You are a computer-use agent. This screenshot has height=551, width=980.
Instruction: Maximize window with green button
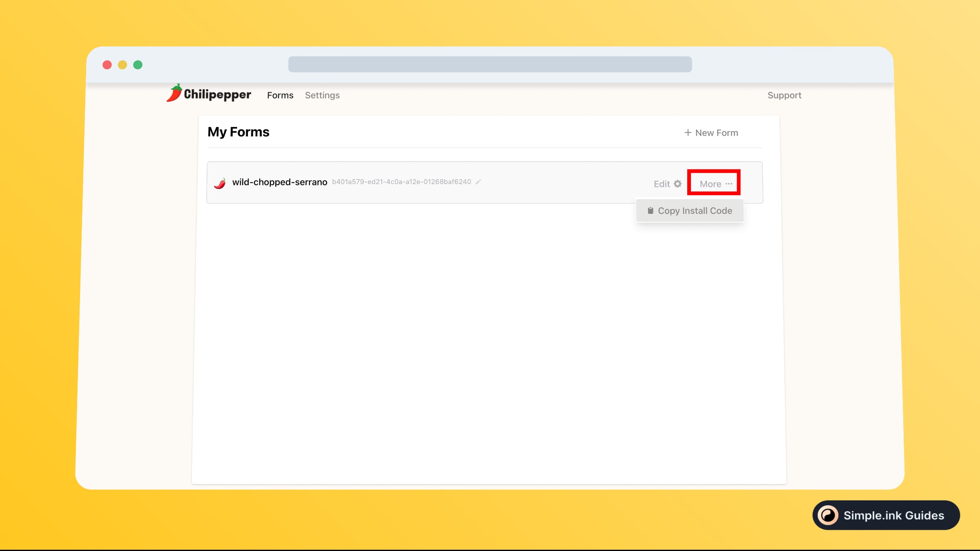pos(138,65)
